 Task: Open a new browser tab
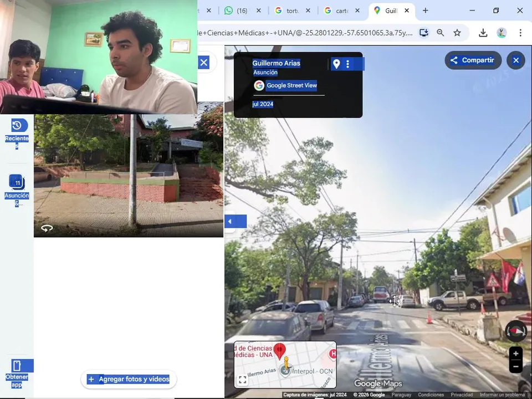[425, 11]
